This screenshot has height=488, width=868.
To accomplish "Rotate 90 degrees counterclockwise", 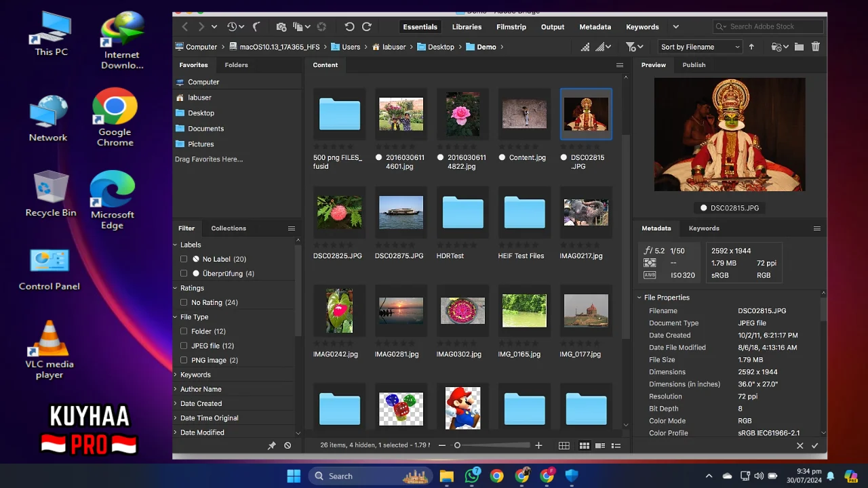I will click(x=349, y=26).
